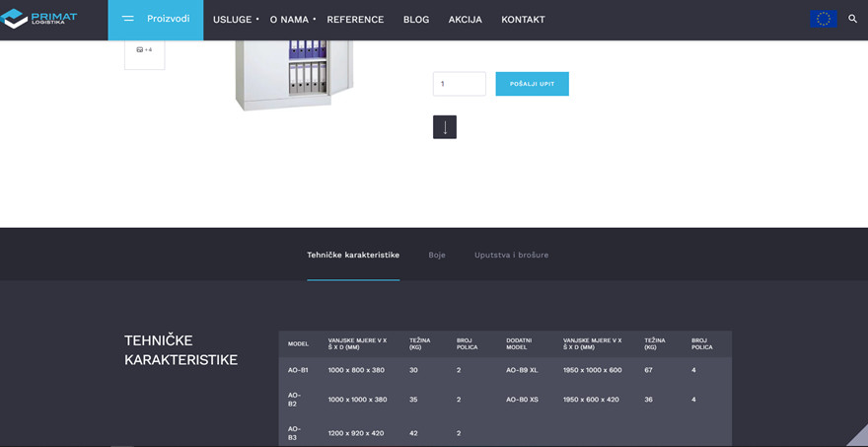Expand the O NAMA dropdown menu
This screenshot has height=447, width=868.
coord(291,20)
